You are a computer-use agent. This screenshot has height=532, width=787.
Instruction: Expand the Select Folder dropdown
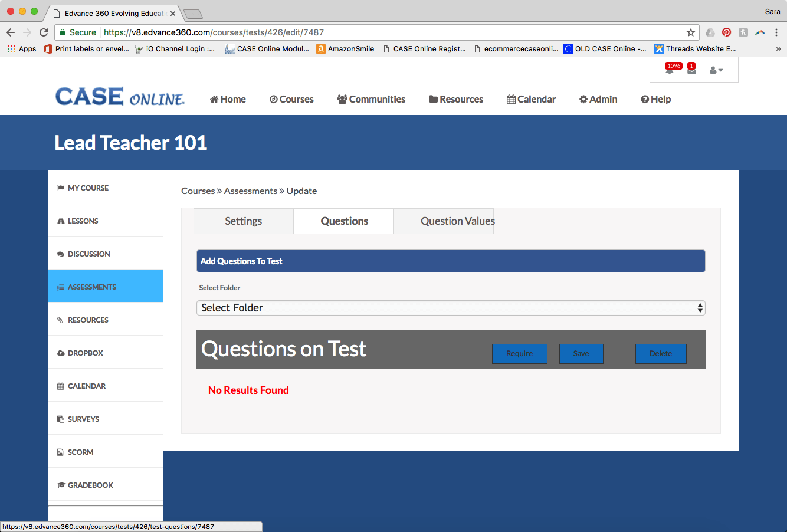point(450,308)
